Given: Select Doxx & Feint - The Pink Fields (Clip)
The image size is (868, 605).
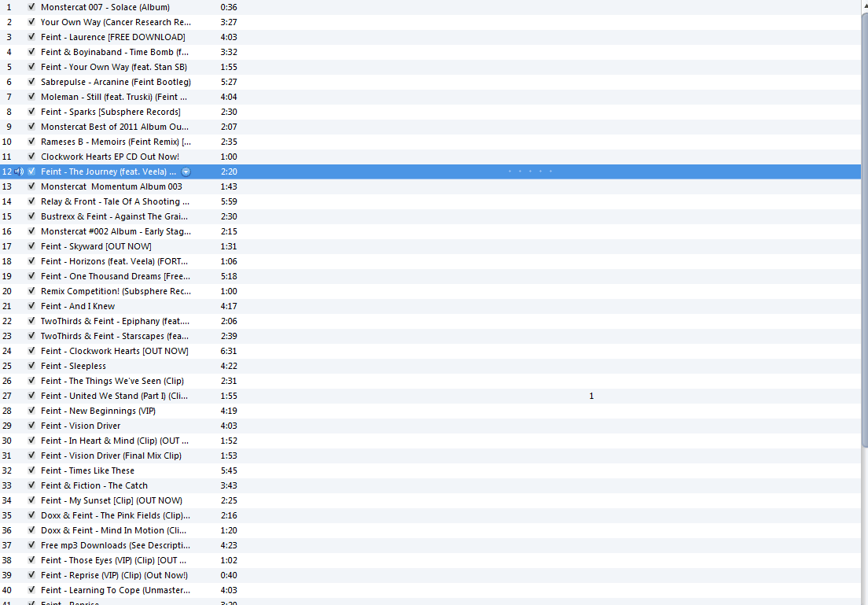Looking at the screenshot, I should (x=115, y=516).
